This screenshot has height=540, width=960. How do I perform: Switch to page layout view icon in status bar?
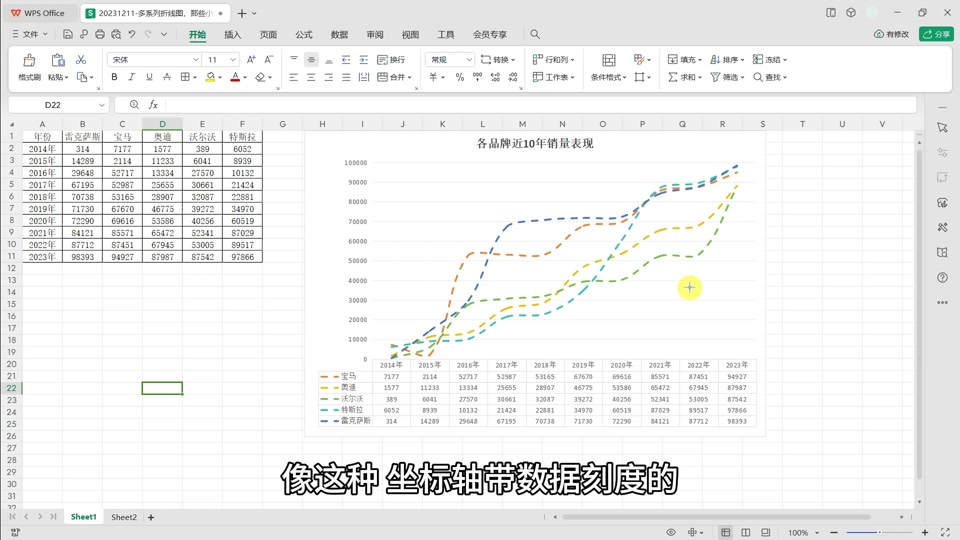point(746,533)
